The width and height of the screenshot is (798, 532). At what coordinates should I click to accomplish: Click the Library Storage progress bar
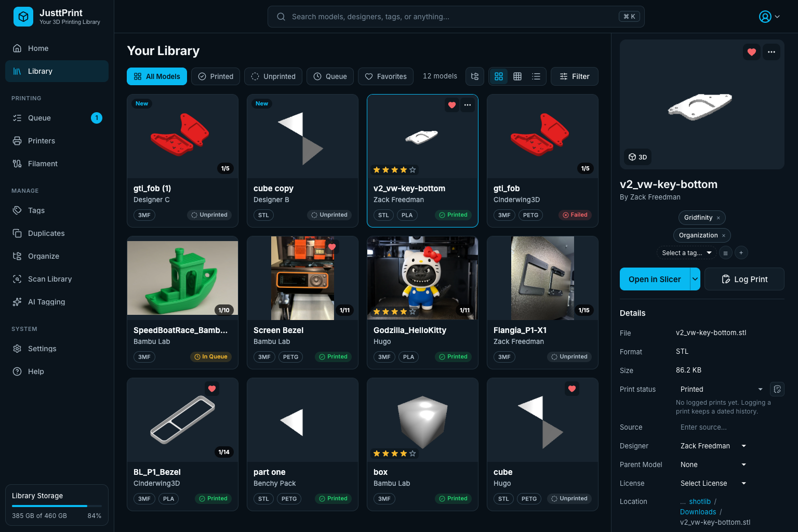click(57, 506)
